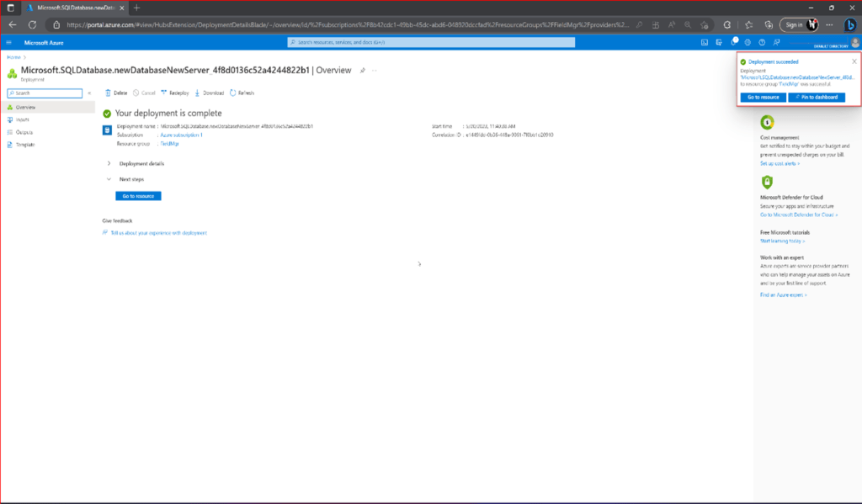The width and height of the screenshot is (862, 504).
Task: Open Go to Microsoft Defender for Cloud link
Action: (799, 215)
